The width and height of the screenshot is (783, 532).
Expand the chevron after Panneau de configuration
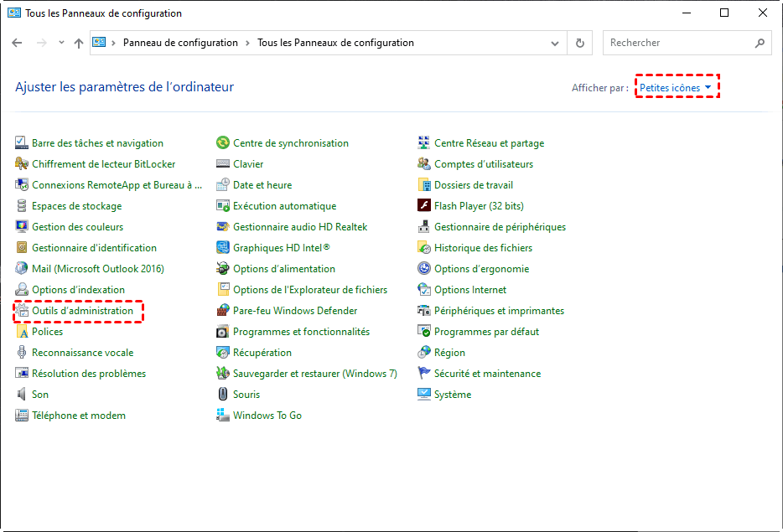248,43
